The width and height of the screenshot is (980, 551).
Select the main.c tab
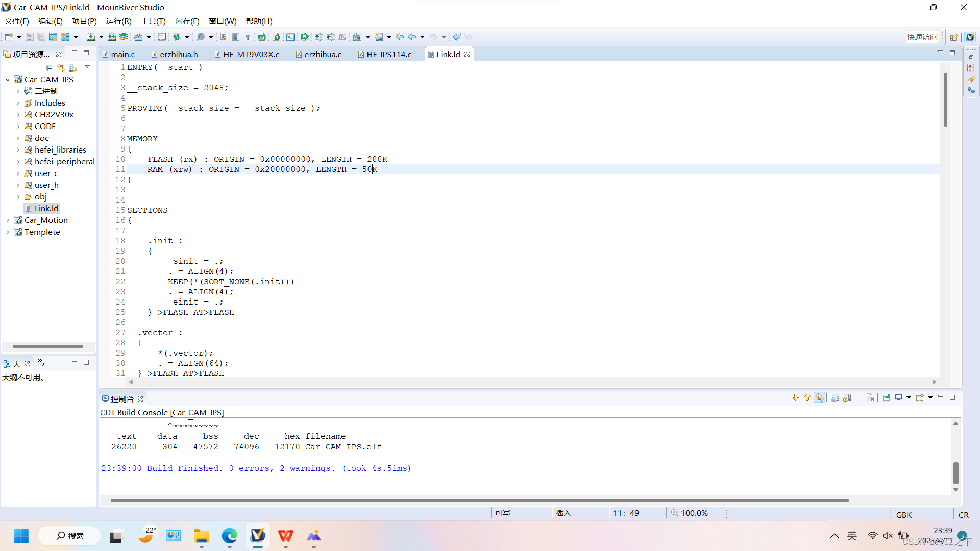[x=122, y=54]
